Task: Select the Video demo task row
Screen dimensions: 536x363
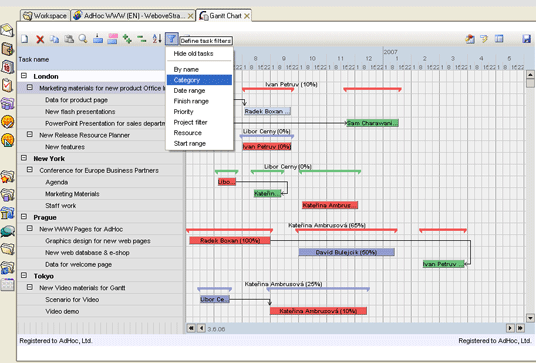Action: tap(100, 311)
